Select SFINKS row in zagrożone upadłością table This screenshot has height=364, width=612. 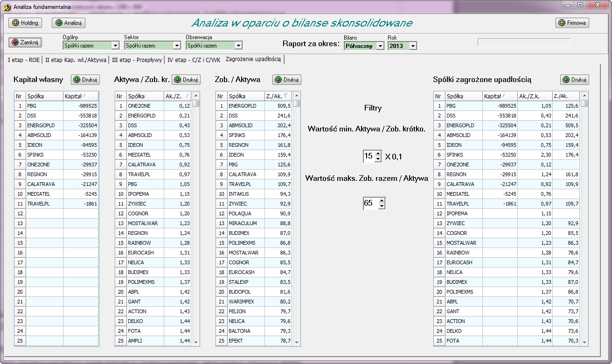(507, 155)
